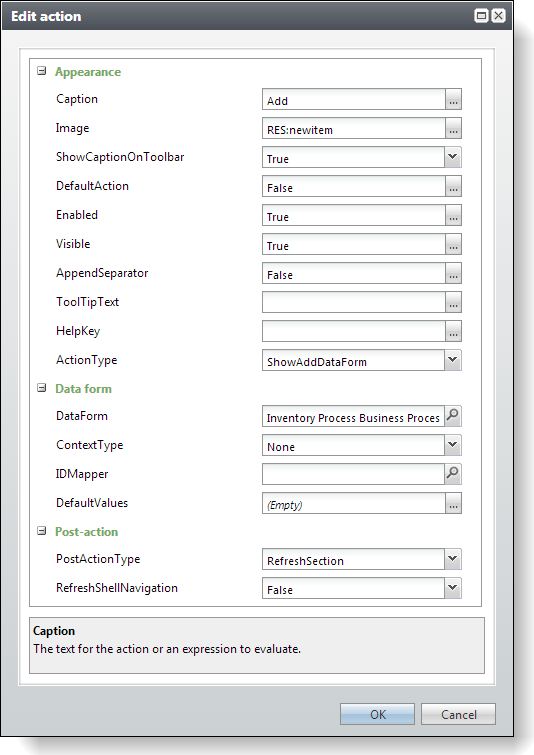Image resolution: width=534 pixels, height=755 pixels.
Task: Click ellipsis button beside ToolTipText
Action: point(453,302)
